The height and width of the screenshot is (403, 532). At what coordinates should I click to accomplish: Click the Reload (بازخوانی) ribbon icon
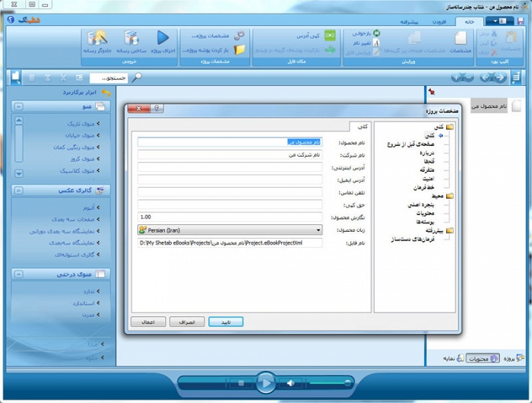click(x=376, y=34)
